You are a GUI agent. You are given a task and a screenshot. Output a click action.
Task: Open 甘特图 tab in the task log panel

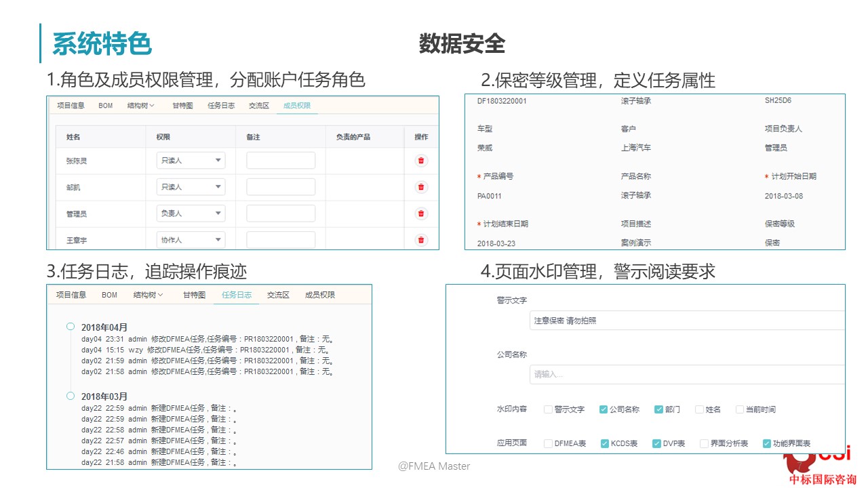(195, 295)
